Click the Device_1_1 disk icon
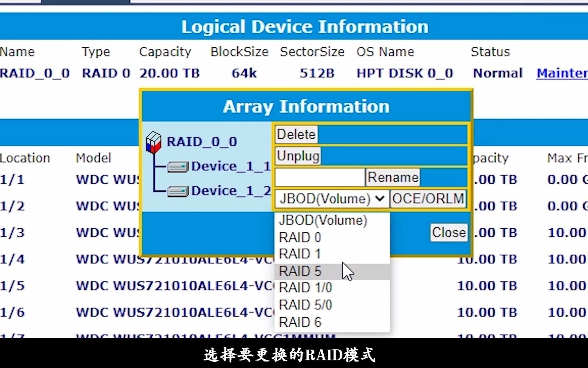The width and height of the screenshot is (588, 368). 177,166
